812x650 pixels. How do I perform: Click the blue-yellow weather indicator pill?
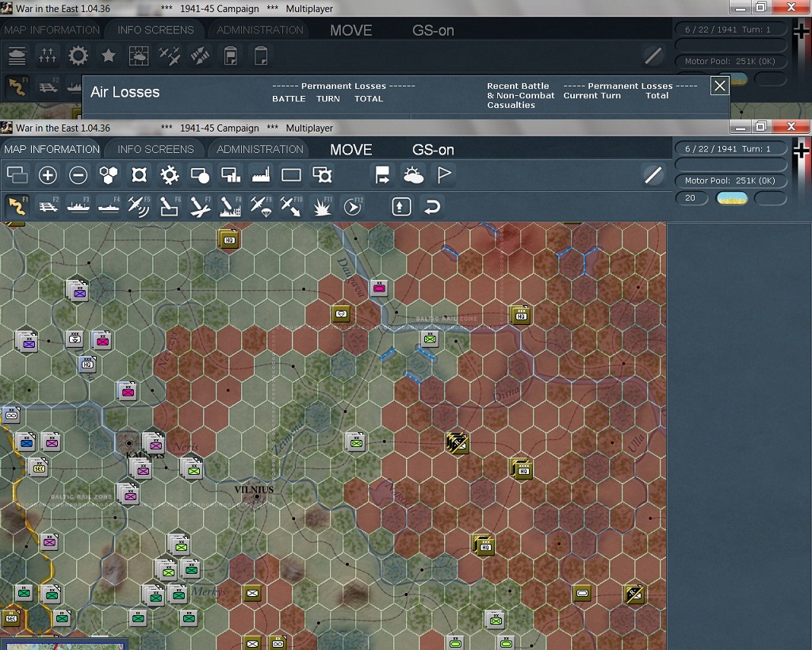pos(731,197)
